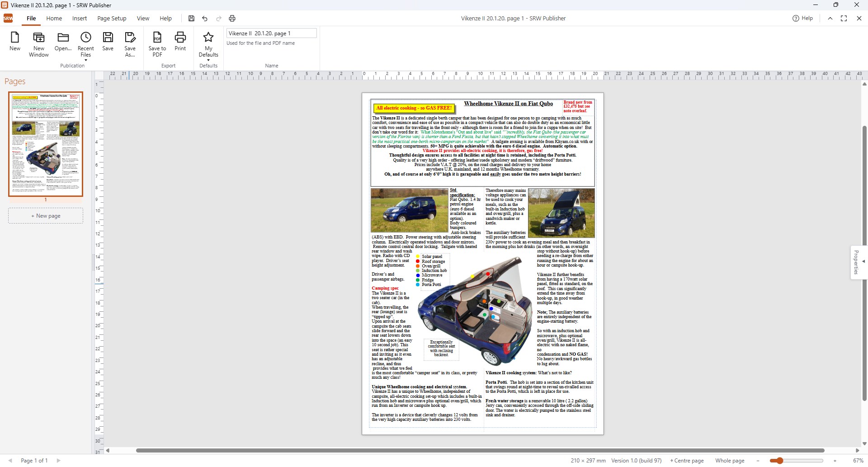
Task: Open My Defaults dropdown
Action: pyautogui.click(x=208, y=46)
